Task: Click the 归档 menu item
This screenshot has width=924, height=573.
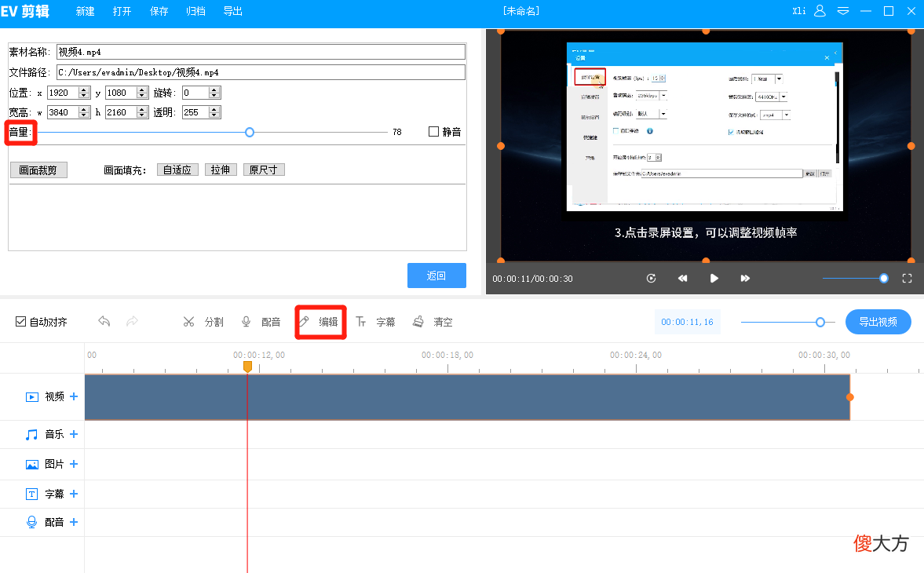Action: click(195, 11)
